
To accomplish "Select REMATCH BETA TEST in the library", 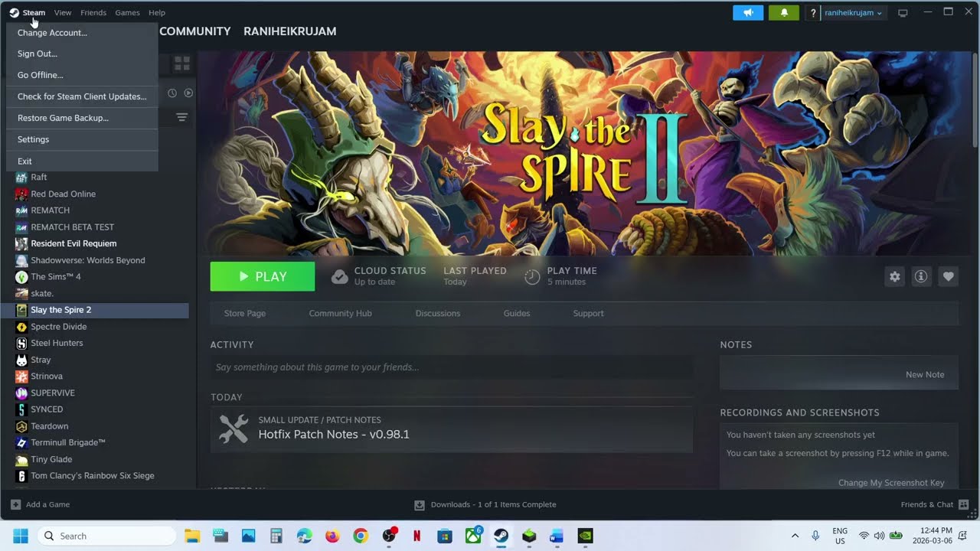I will pos(73,227).
